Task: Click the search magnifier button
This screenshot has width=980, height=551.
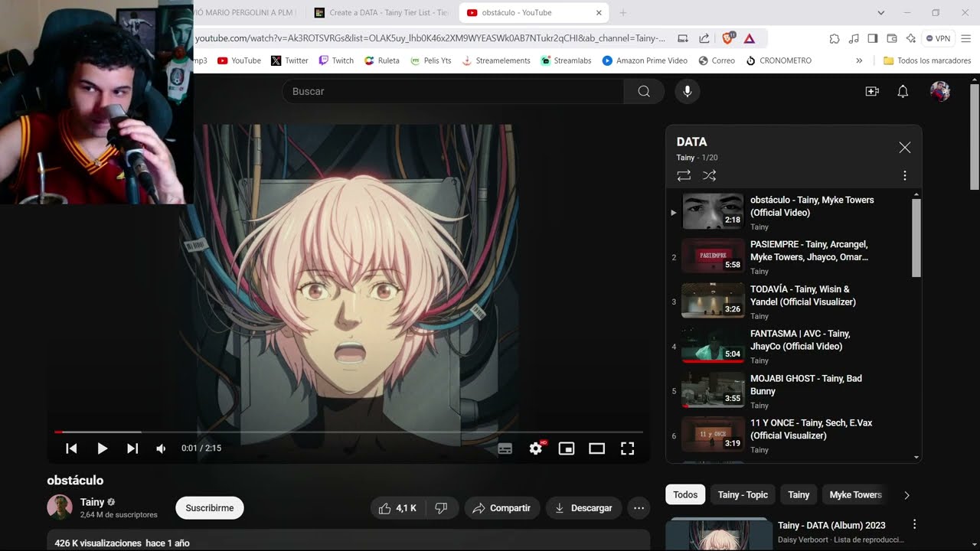Action: (x=644, y=91)
